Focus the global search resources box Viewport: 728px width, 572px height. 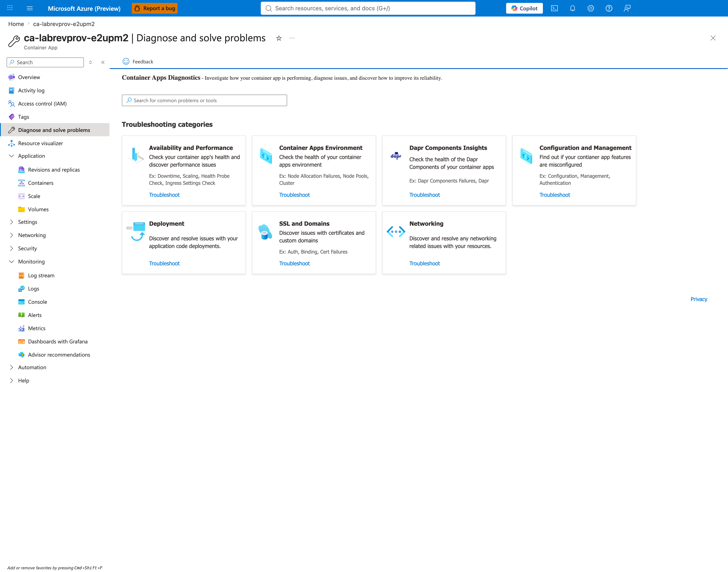(368, 8)
